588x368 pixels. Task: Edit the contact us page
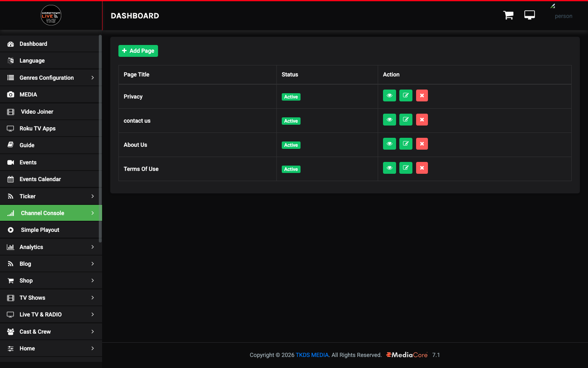(406, 120)
